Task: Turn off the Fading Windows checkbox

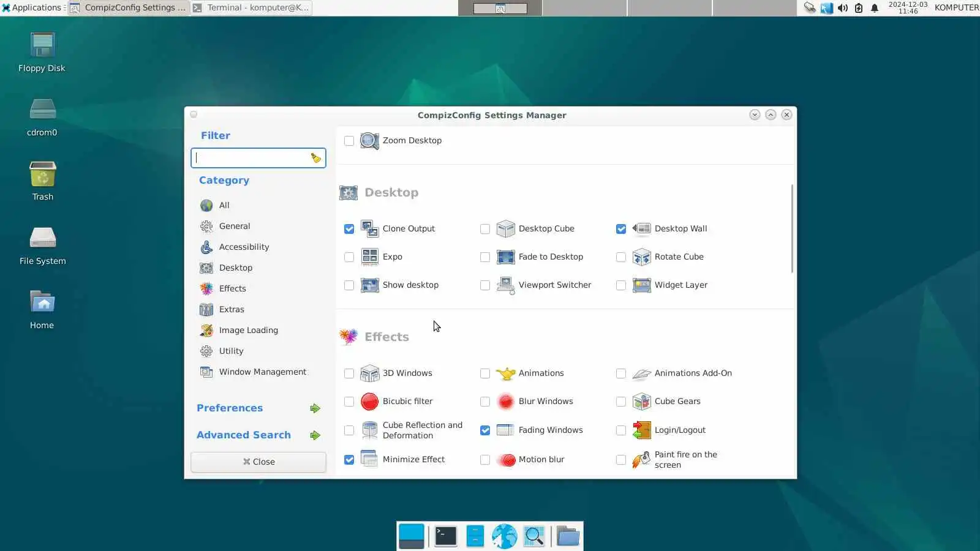Action: 485,430
